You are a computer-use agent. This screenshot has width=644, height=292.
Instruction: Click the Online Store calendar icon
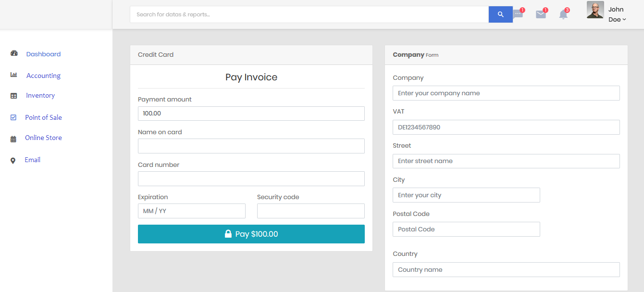pyautogui.click(x=13, y=139)
